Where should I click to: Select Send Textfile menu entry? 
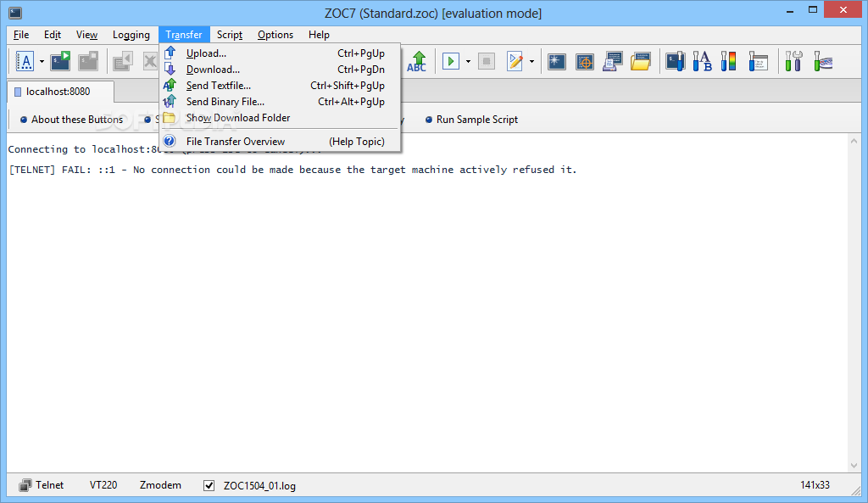[280, 86]
